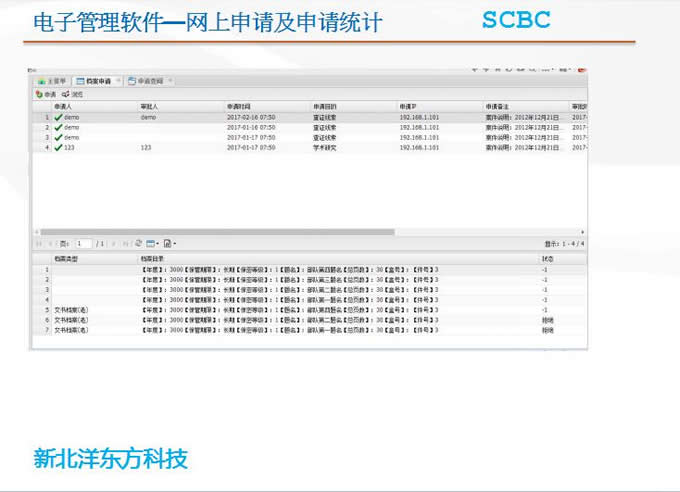The image size is (680, 492).
Task: Sort by the 申请时间 column header
Action: 238,105
